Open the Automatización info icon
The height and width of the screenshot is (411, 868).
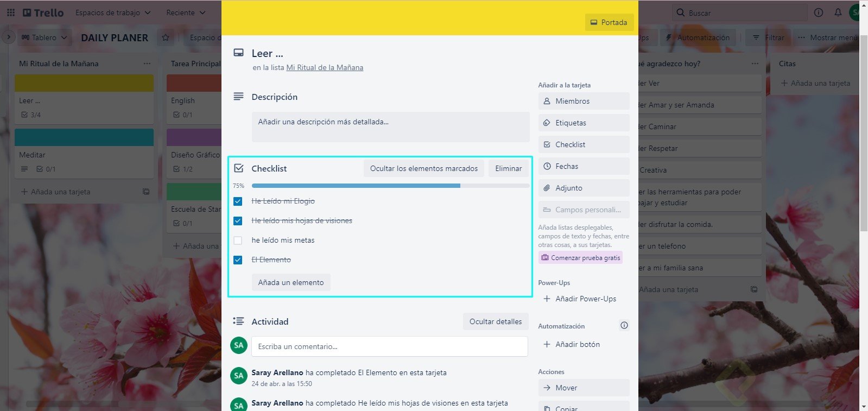[x=624, y=326]
